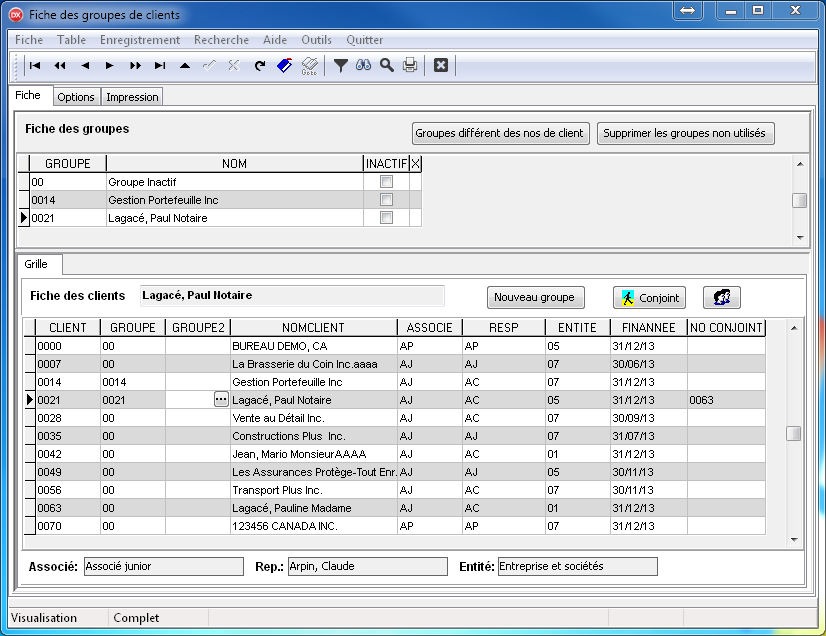Click Supprimer les groupes non utilisés
This screenshot has width=826, height=636.
coord(686,133)
